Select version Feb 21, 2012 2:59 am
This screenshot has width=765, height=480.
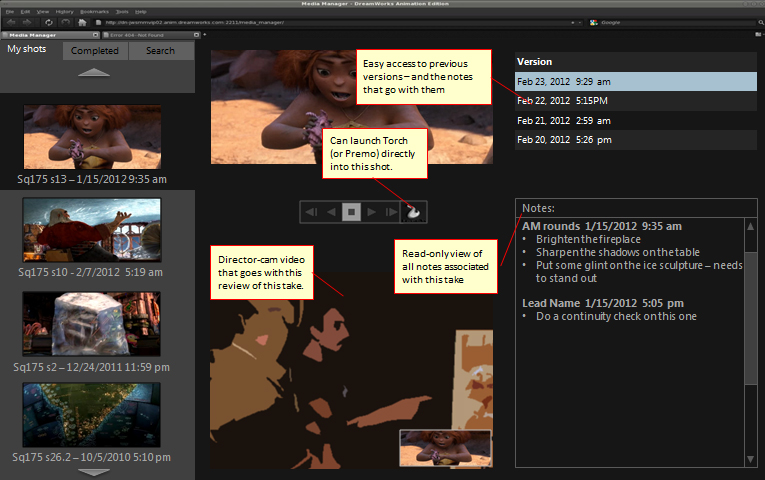(636, 120)
